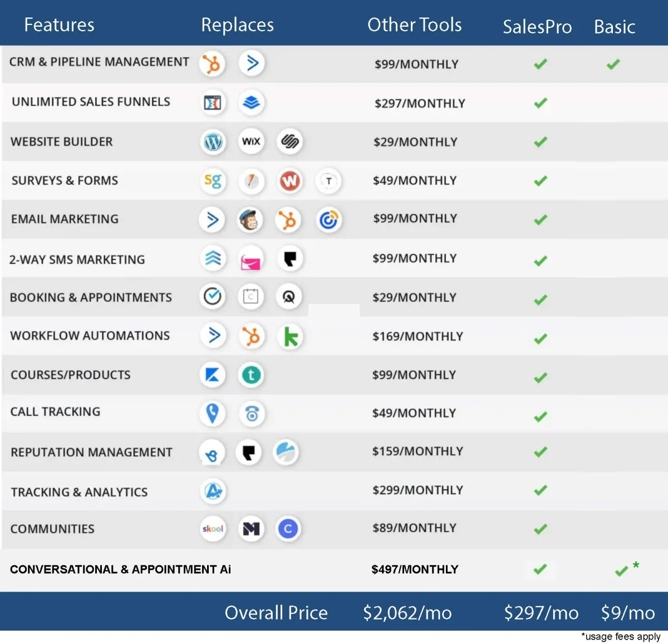
Task: Click 'CRM & PIPELINE MANAGEMENT' feature label
Action: pyautogui.click(x=99, y=62)
